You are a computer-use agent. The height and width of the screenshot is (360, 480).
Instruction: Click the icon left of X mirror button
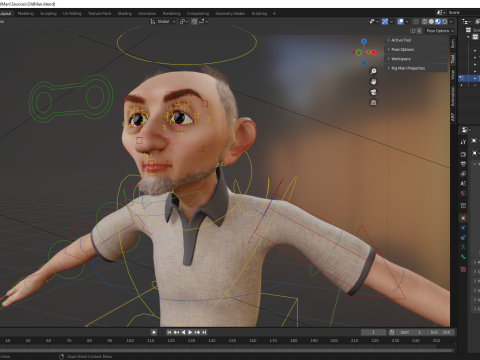[413, 31]
